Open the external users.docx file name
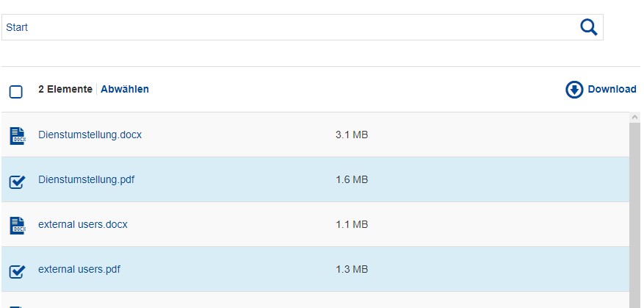Screen dimensions: 644x308 (83, 225)
